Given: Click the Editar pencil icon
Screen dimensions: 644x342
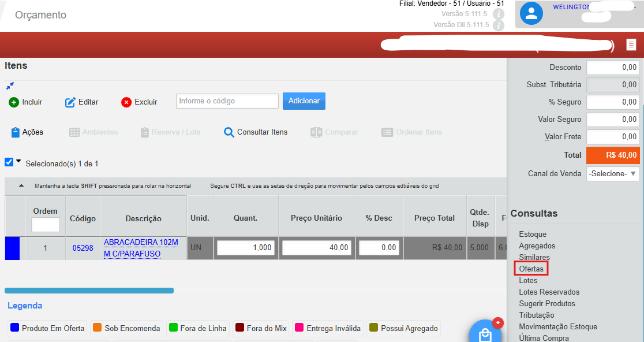Looking at the screenshot, I should 70,102.
